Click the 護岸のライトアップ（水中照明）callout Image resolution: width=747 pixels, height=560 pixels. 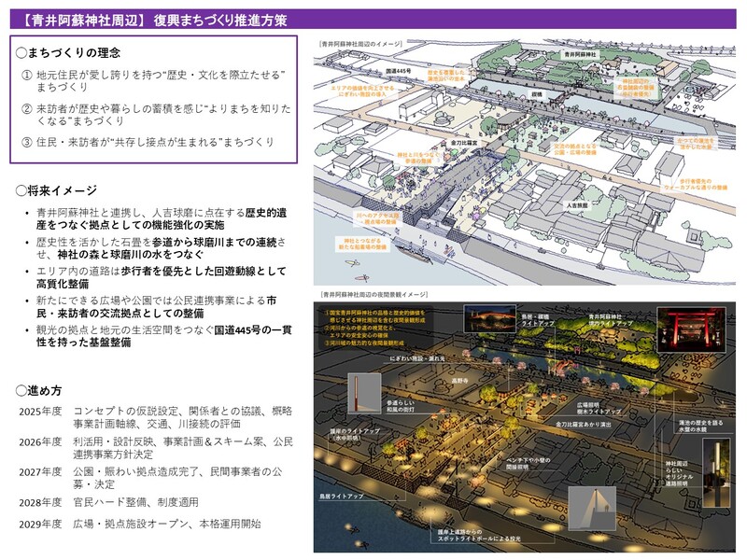(x=355, y=433)
